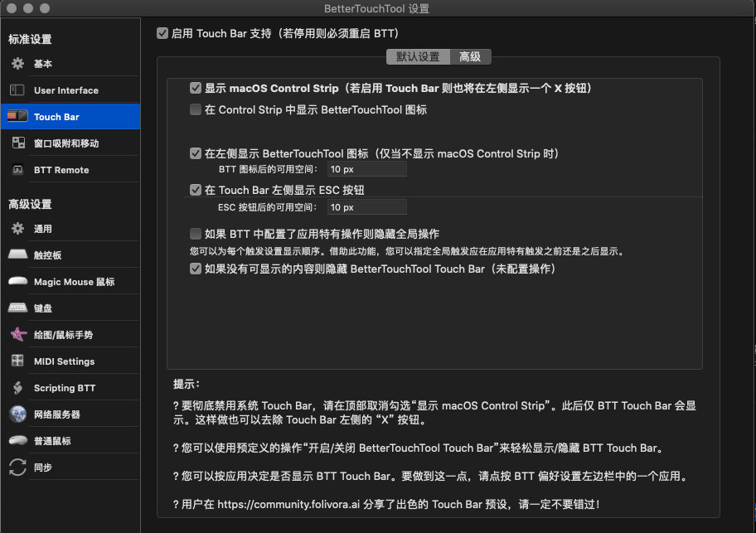Screen dimensions: 756x533
Task: Toggle 启用 Touch Bar 支持 checkbox
Action: click(162, 34)
